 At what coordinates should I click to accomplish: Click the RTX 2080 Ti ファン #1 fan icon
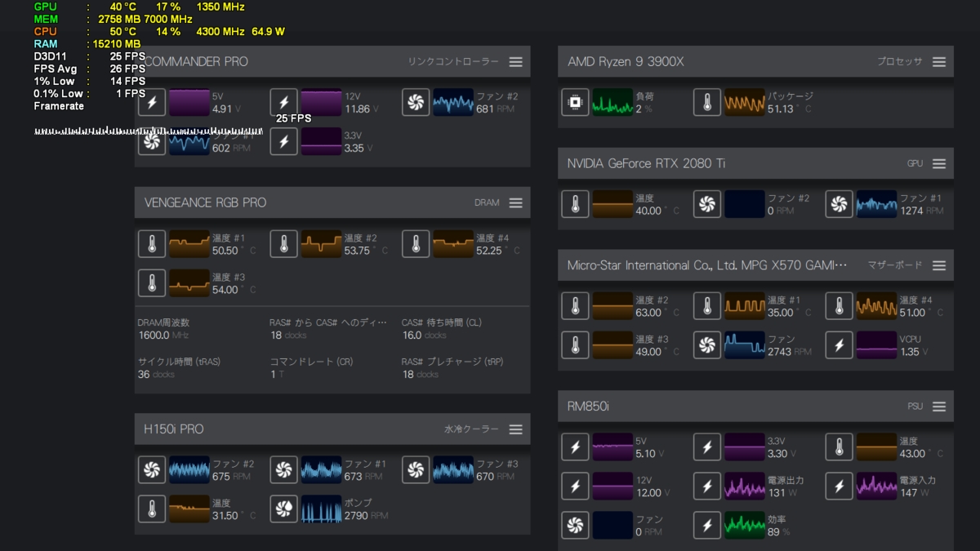840,205
